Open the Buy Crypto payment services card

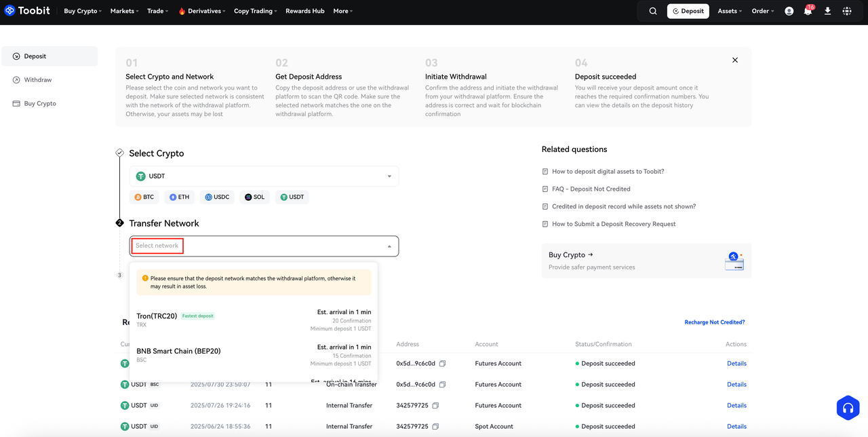click(x=646, y=261)
